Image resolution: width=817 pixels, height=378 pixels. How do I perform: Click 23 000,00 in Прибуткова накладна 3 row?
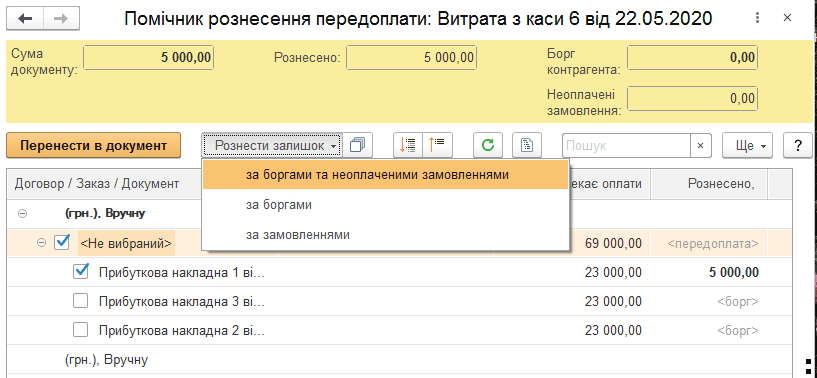pos(613,301)
